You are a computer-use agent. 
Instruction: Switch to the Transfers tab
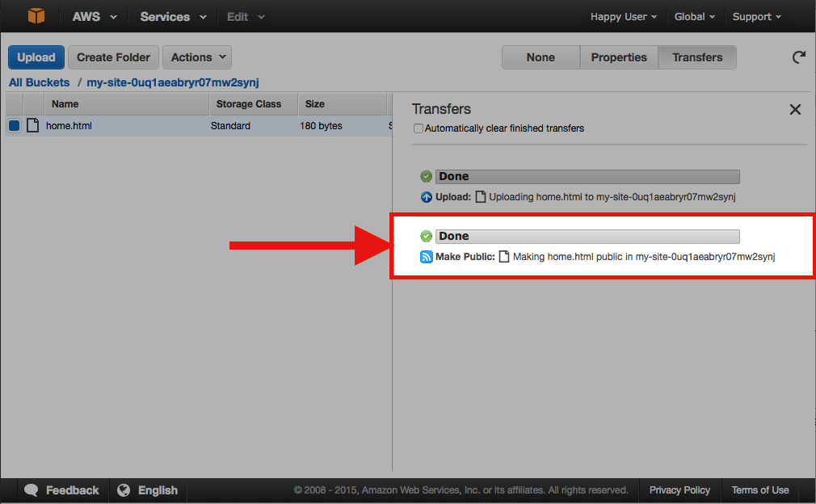(697, 57)
